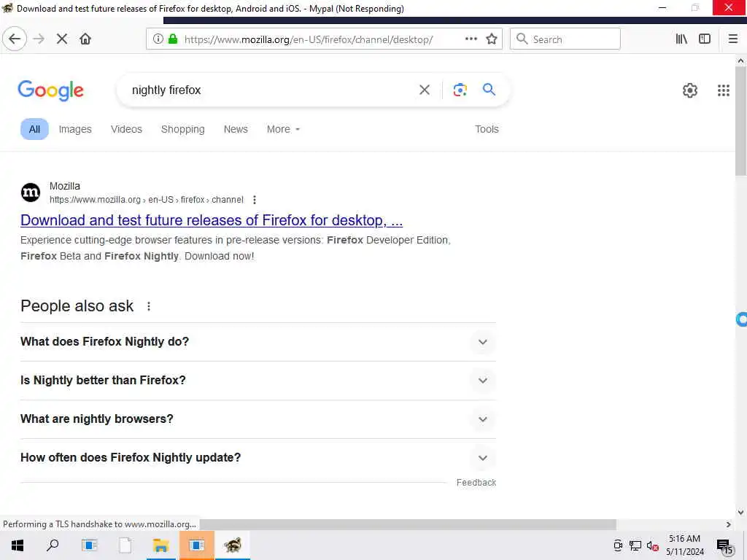
Task: Open Google quick settings gear
Action: (690, 90)
